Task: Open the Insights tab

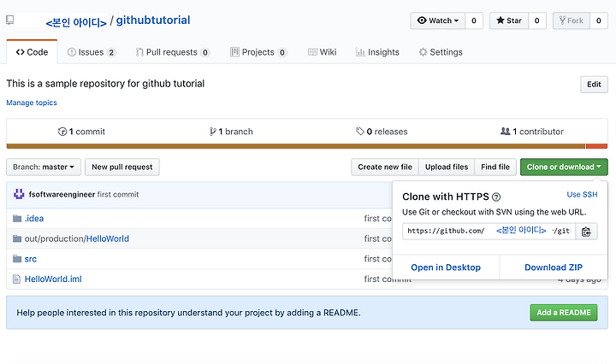Action: 377,52
